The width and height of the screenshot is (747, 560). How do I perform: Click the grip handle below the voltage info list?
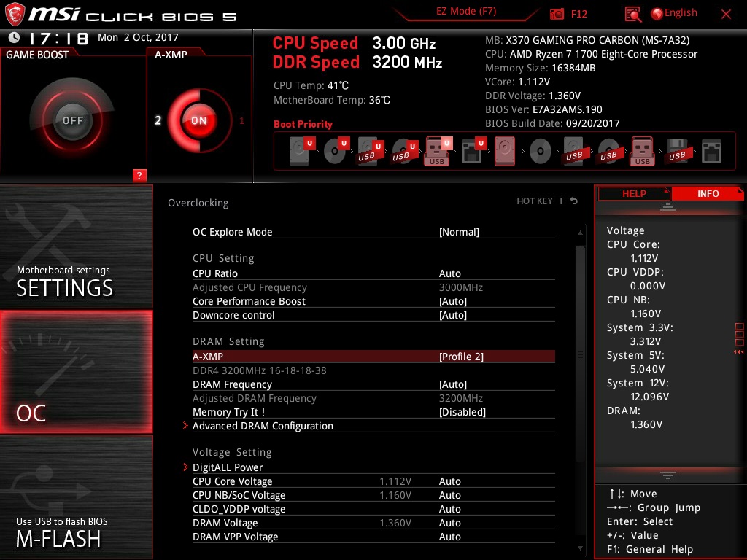668,475
